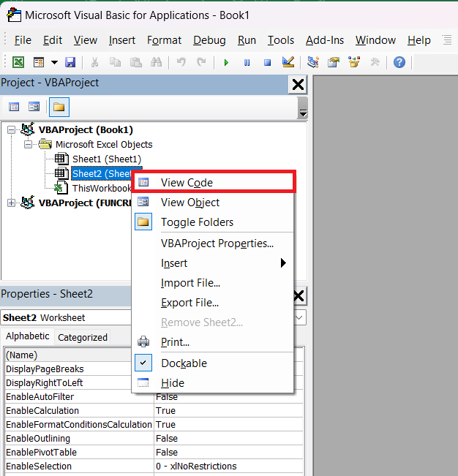The width and height of the screenshot is (458, 476).
Task: Choose View Code from the context menu
Action: pyautogui.click(x=214, y=183)
